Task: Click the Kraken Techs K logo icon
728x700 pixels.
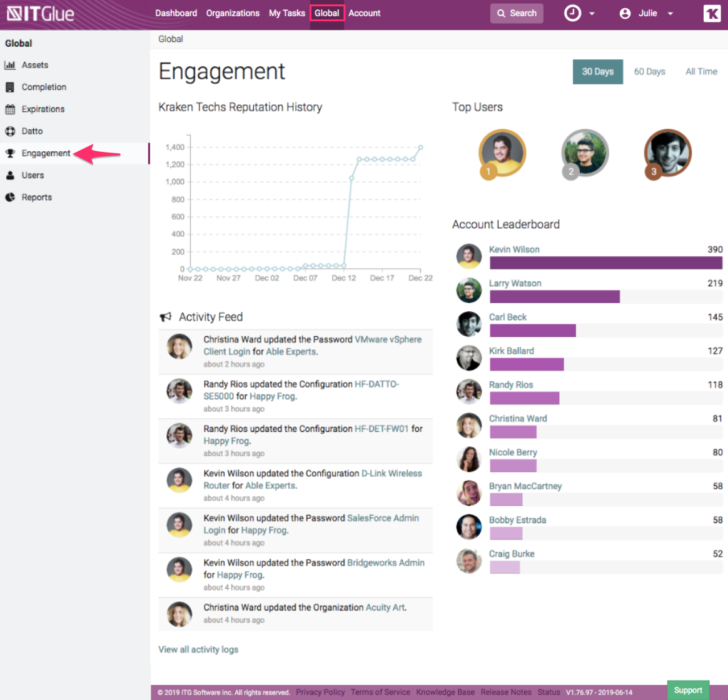Action: 712,13
